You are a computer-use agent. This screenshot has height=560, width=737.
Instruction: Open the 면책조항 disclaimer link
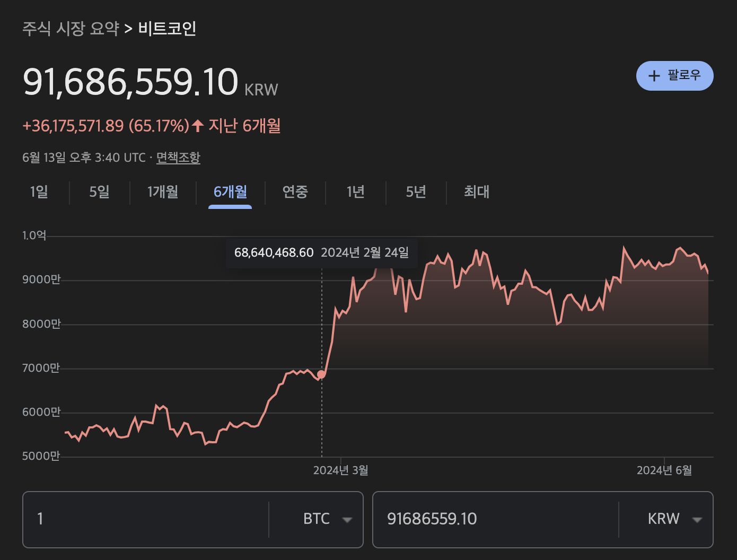(x=178, y=157)
